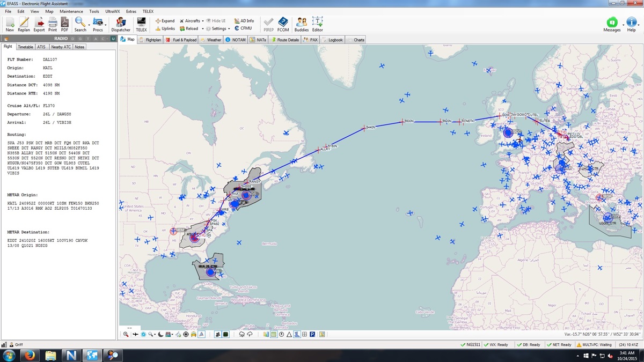
Task: Launch the FCOM reference
Action: (283, 24)
